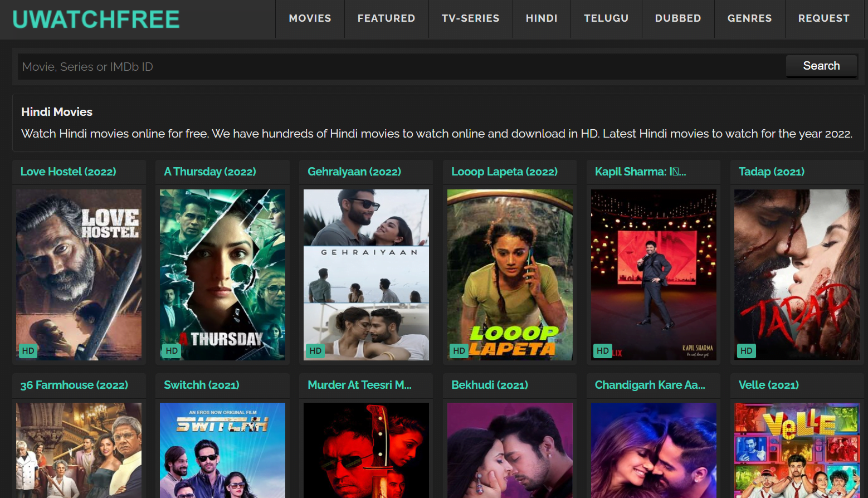The height and width of the screenshot is (498, 868).
Task: Open the Movies menu
Action: 310,18
